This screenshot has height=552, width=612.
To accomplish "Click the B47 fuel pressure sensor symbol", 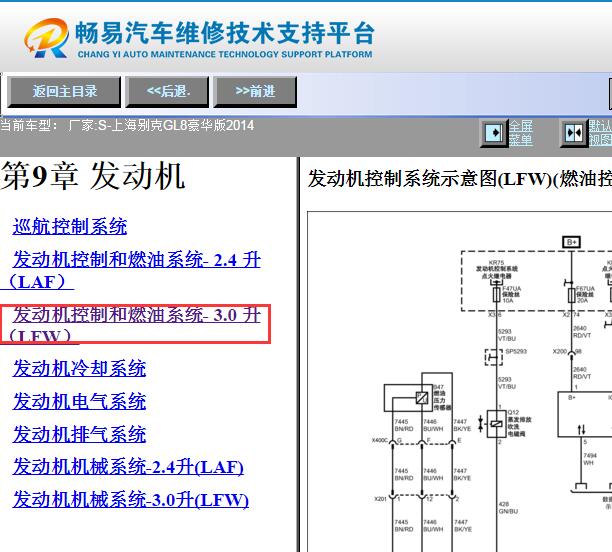I will (422, 398).
